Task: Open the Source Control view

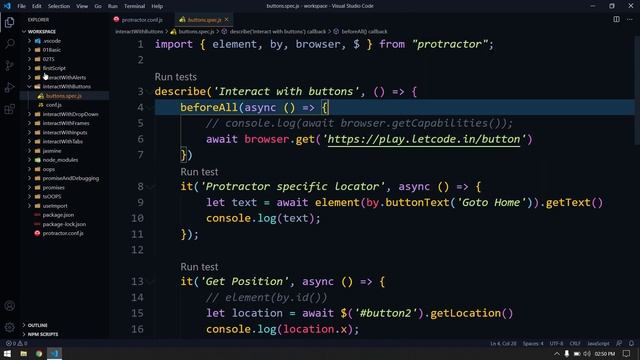Action: (9, 65)
